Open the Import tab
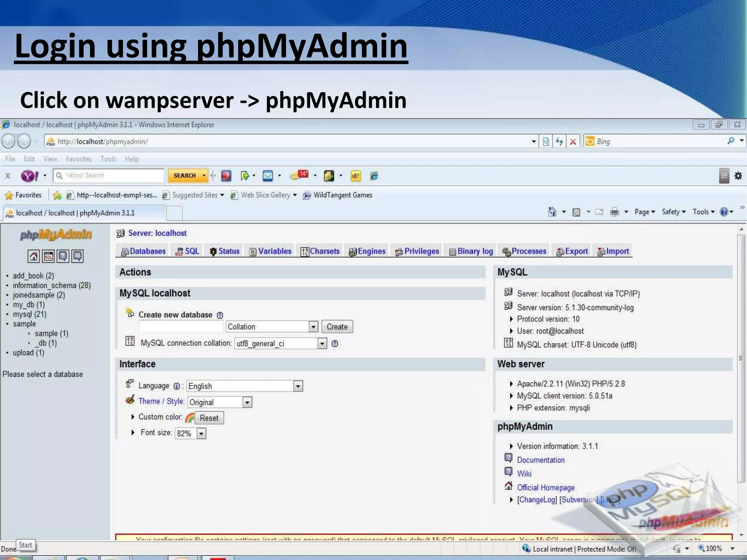The width and height of the screenshot is (747, 560). tap(613, 251)
